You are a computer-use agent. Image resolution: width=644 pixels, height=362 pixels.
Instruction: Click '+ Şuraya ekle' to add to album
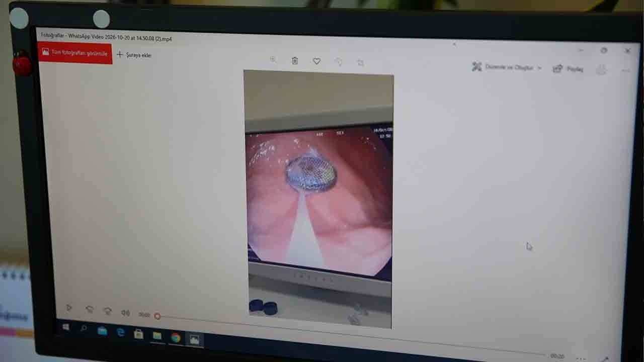(x=134, y=55)
